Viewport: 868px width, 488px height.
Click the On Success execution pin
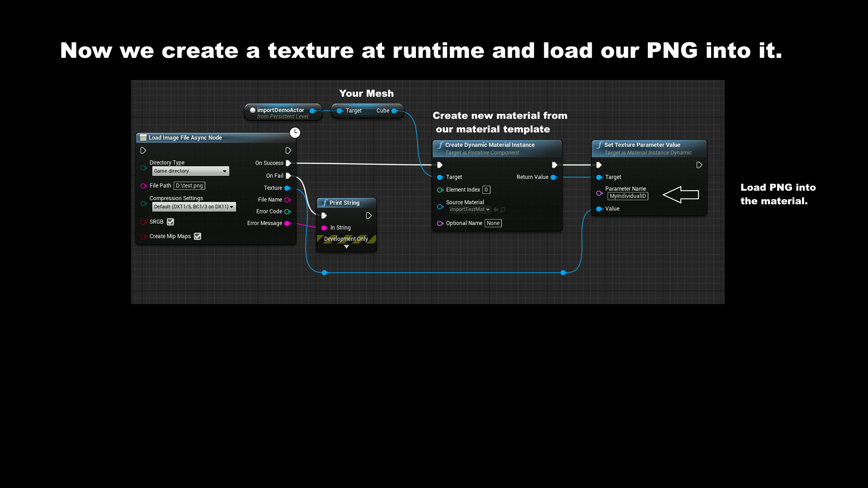click(x=288, y=163)
